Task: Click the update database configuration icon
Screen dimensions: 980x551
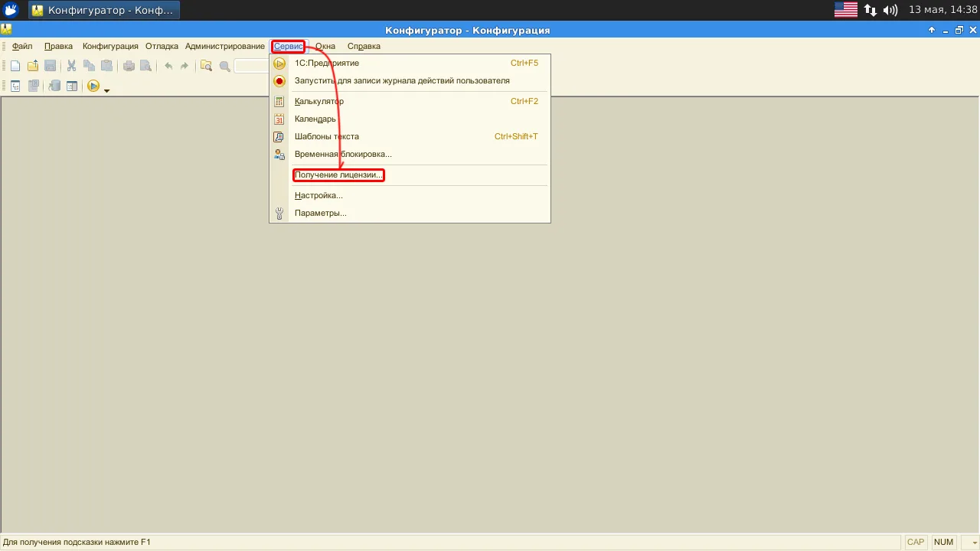Action: (x=54, y=86)
